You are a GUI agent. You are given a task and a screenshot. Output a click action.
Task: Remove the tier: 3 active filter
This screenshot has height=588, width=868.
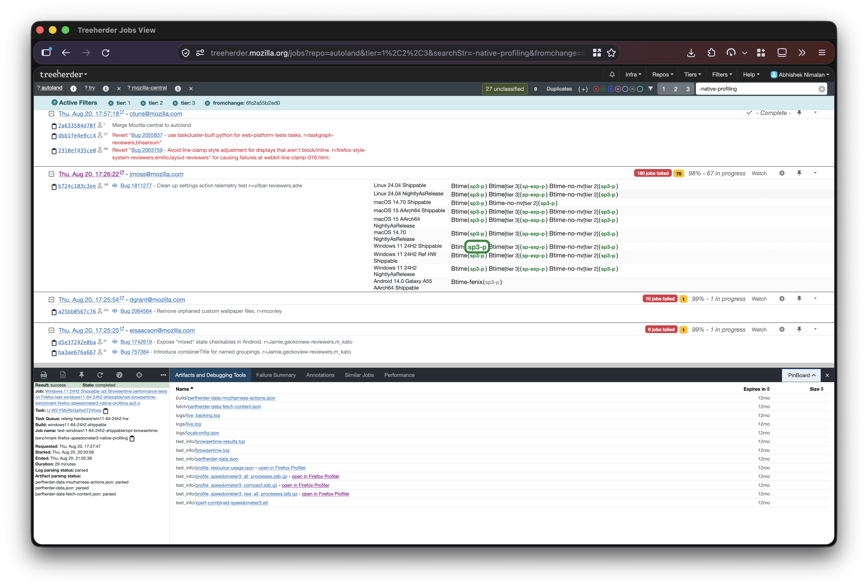(x=175, y=103)
